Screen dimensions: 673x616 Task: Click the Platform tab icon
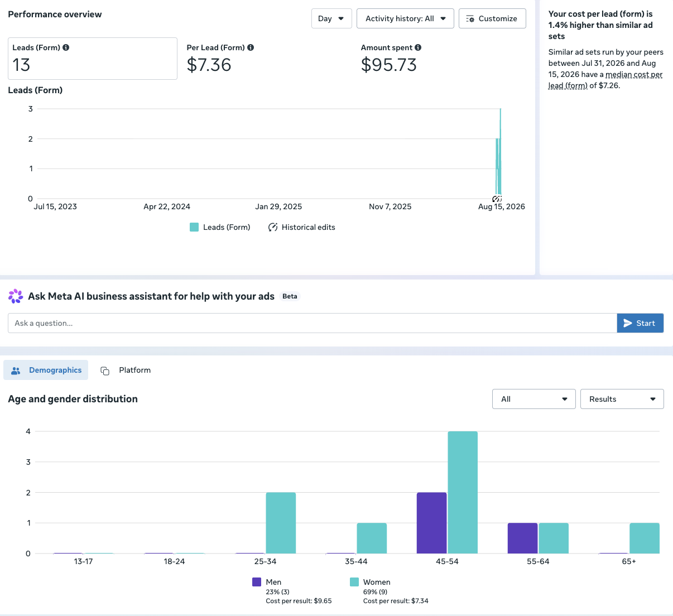pyautogui.click(x=105, y=370)
